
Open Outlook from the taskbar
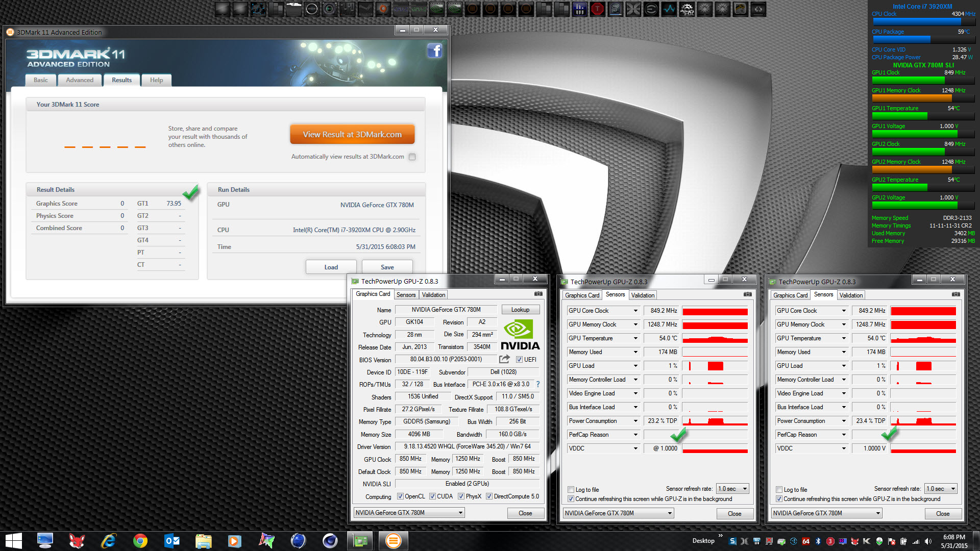[x=172, y=541]
